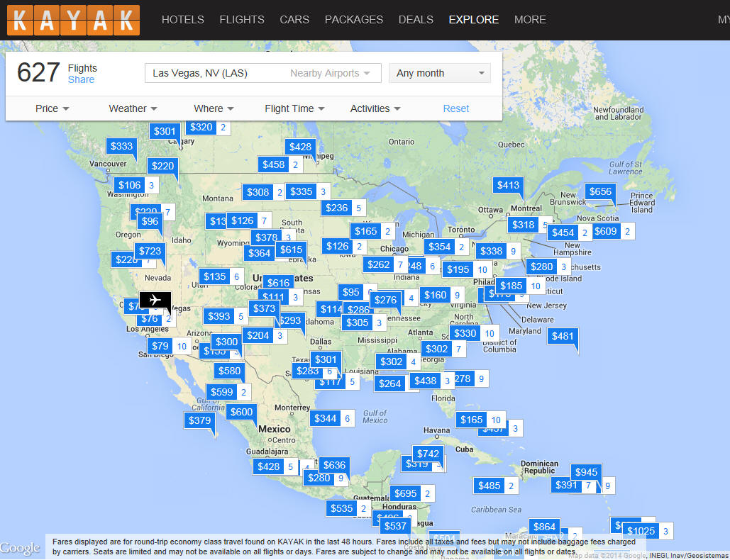Click the $742 fare marker
This screenshot has width=730, height=560.
point(428,454)
